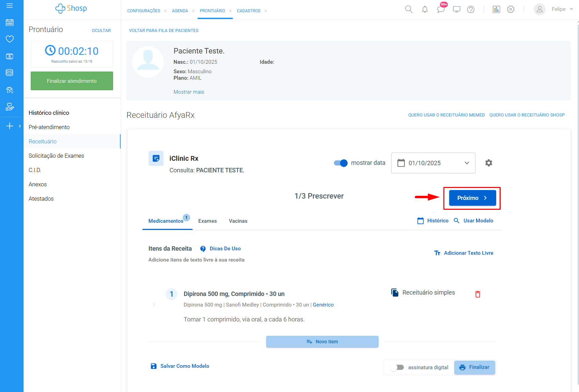Open prescription settings gear beside date field
Screen dimensions: 579x392
coord(488,163)
